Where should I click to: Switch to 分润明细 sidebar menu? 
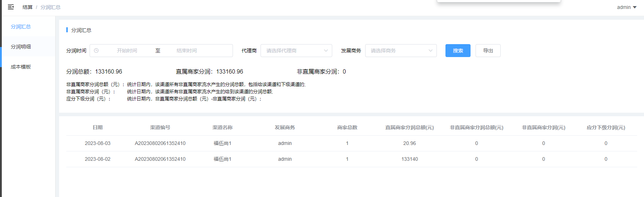point(21,47)
